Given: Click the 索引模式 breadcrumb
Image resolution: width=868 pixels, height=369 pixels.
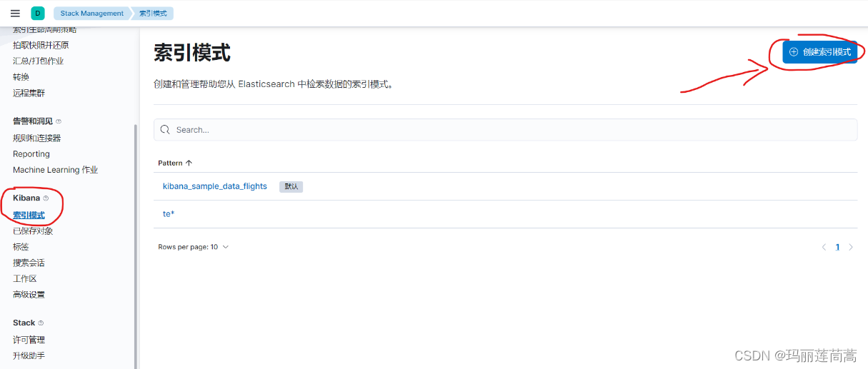Looking at the screenshot, I should (x=153, y=13).
